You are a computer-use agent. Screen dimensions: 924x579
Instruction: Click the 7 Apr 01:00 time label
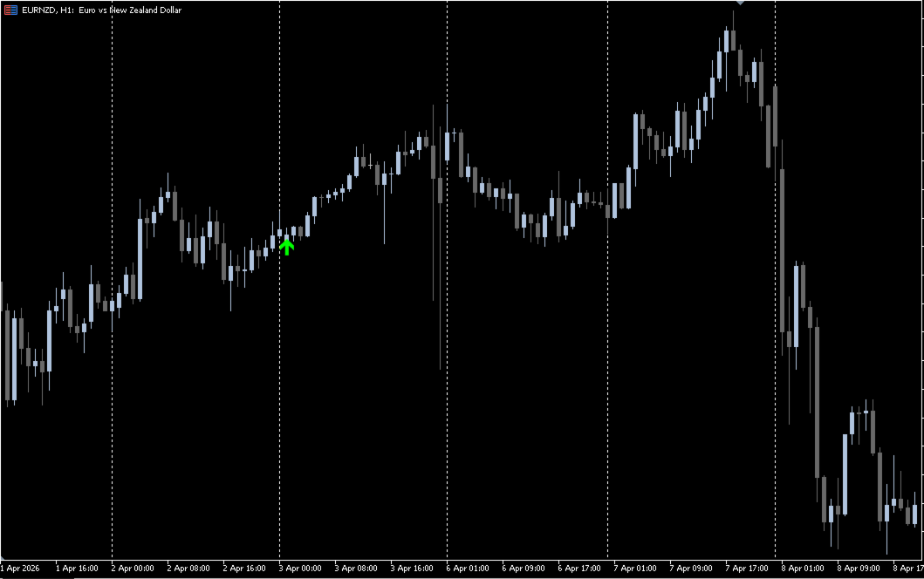(x=635, y=569)
